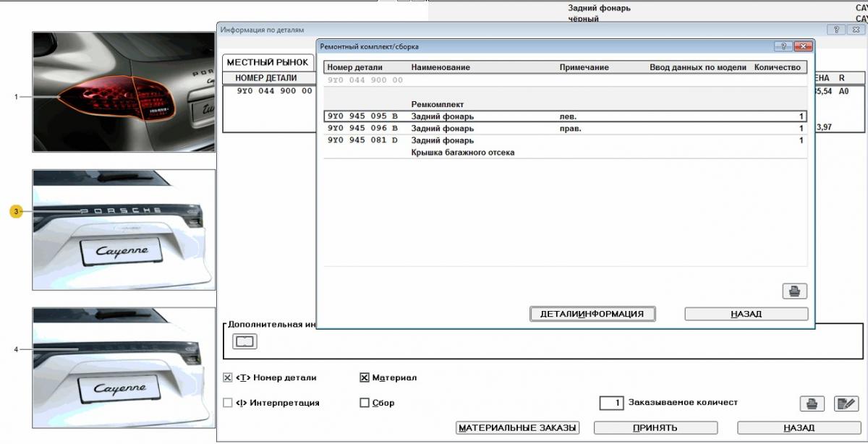
Task: Click НАЗАД in the repair kit dialog
Action: [746, 314]
